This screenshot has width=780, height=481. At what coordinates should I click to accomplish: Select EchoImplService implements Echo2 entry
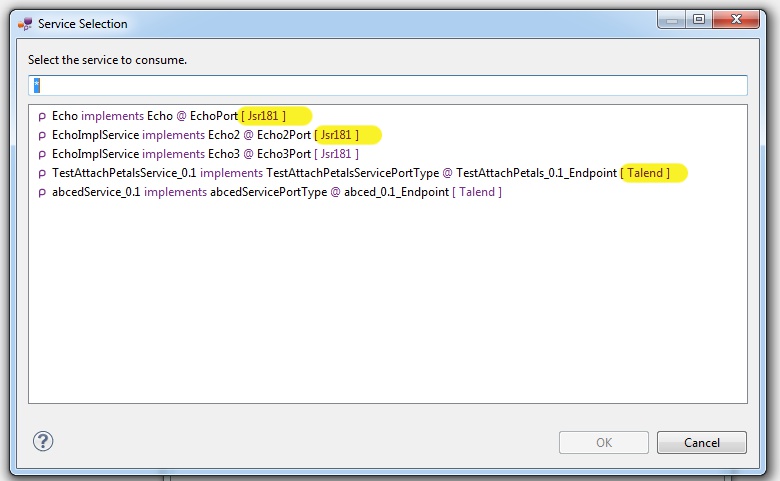point(180,135)
